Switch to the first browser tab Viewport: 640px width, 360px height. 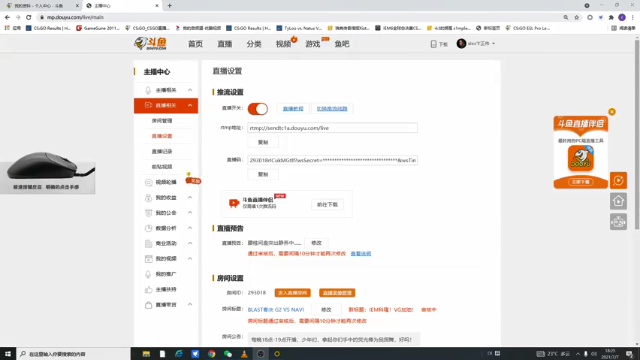click(41, 6)
